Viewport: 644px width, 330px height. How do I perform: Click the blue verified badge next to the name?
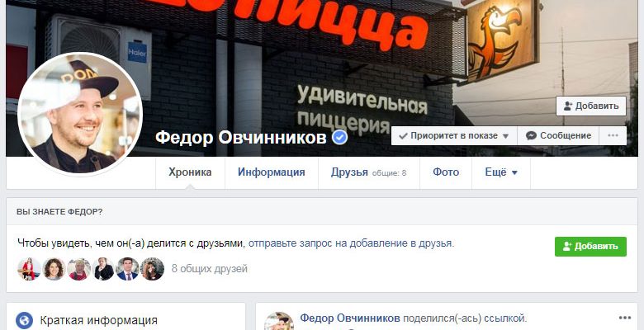click(339, 138)
